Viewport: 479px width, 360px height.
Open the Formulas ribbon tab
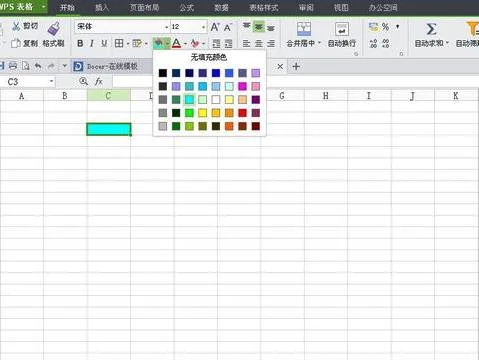(187, 7)
